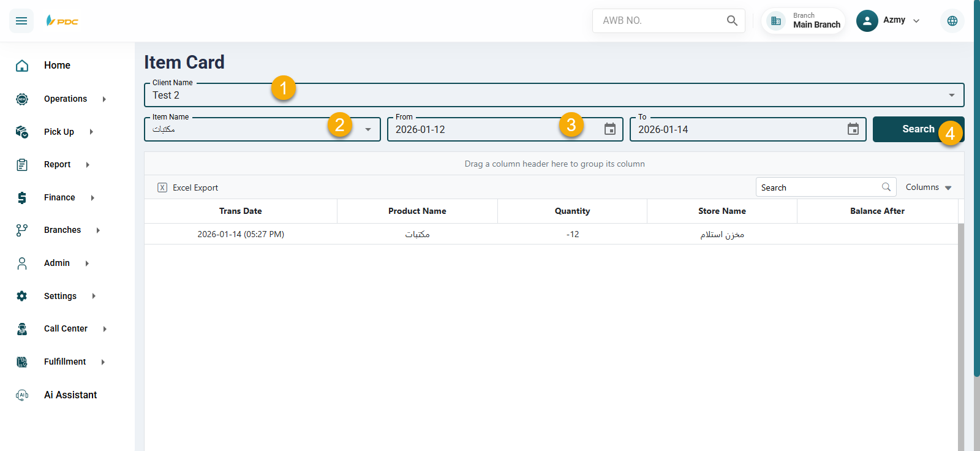Image resolution: width=980 pixels, height=451 pixels.
Task: Click the Operations sidebar icon
Action: (22, 99)
